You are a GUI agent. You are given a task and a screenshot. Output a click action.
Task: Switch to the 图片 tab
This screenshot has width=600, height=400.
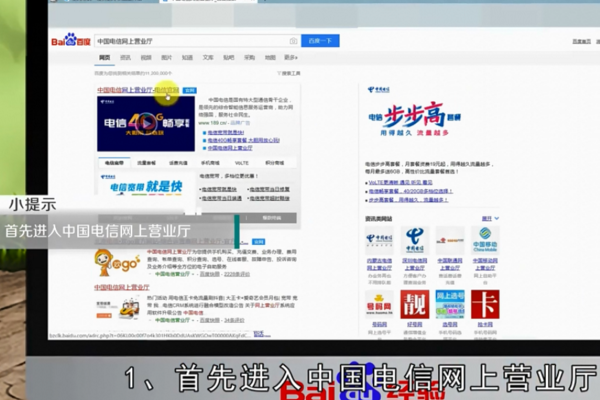(166, 57)
